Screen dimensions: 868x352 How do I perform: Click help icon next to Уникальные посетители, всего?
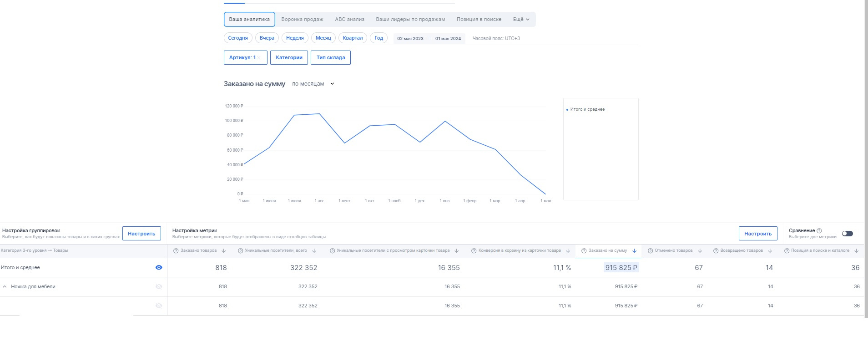(x=240, y=251)
